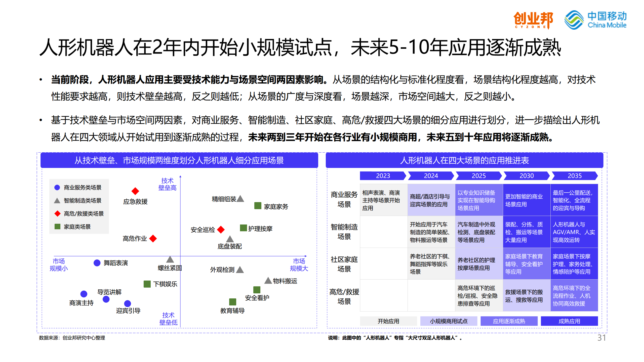Click the gray triangle above 底盘装配
Image resolution: width=644 pixels, height=362 pixels.
coord(230,239)
